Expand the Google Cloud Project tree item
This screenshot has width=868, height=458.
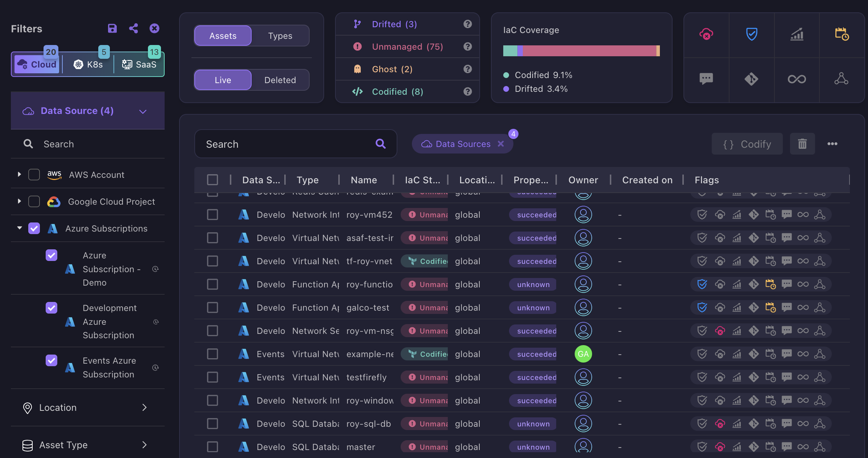click(x=19, y=201)
